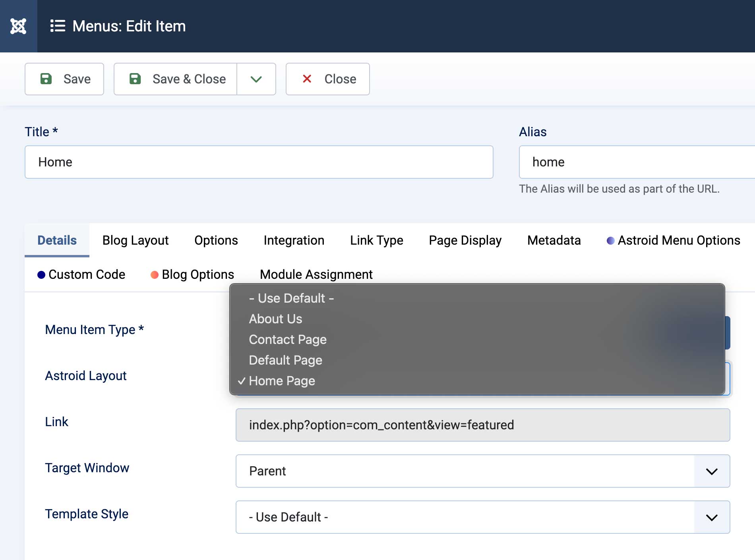Choose the About Us layout option

pos(477,319)
